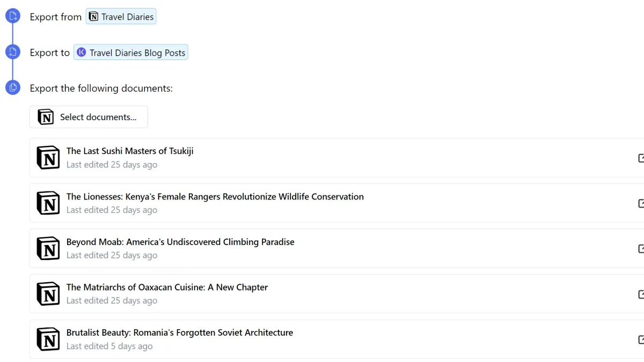
Task: Open external link for Matriarchs of Oaxacan Cuisine
Action: [x=641, y=294]
